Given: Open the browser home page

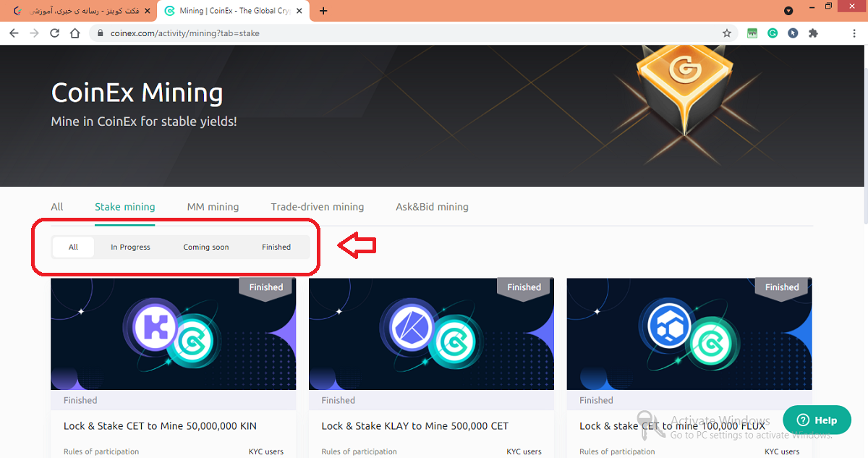Looking at the screenshot, I should pos(75,33).
